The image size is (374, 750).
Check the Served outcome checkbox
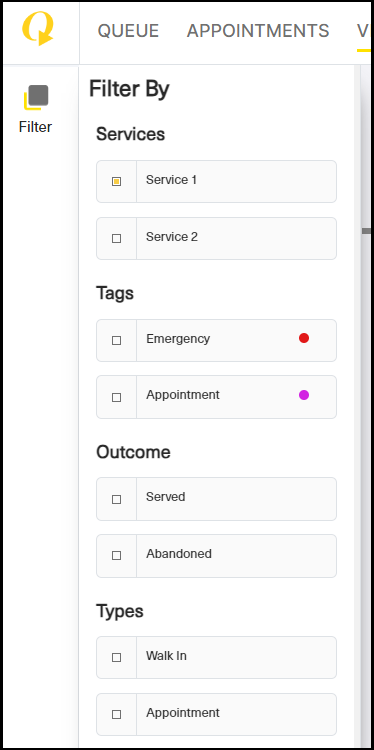(x=116, y=499)
